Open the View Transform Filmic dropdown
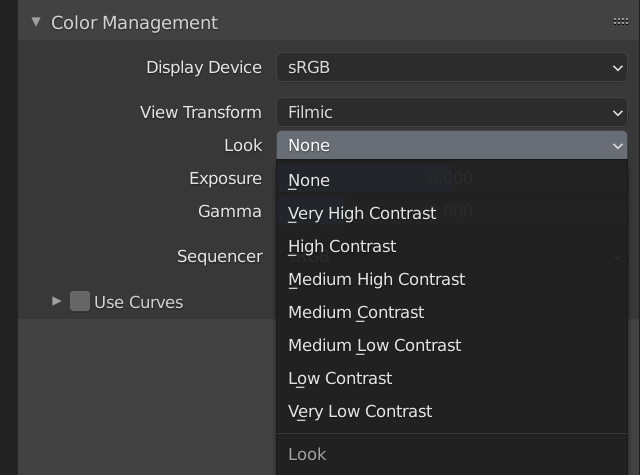Screen dimensions: 640x475 [450, 112]
